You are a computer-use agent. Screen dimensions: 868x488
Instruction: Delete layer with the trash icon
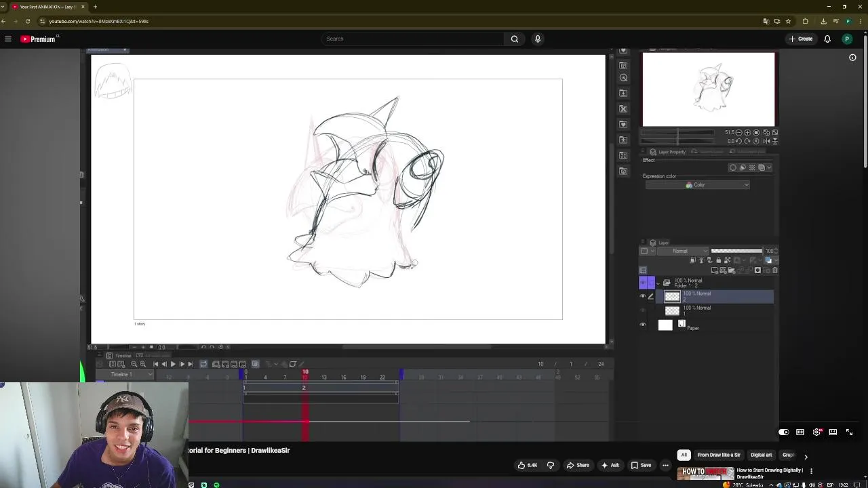click(775, 270)
